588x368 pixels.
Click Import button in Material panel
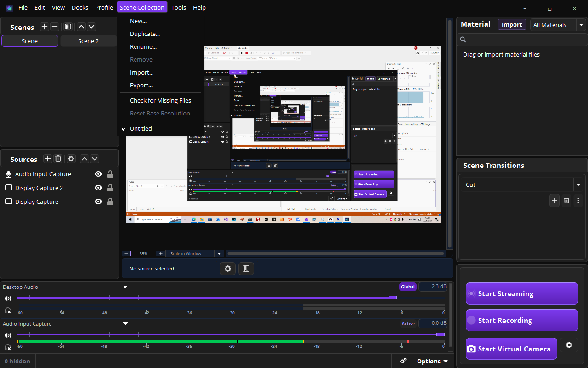(512, 25)
